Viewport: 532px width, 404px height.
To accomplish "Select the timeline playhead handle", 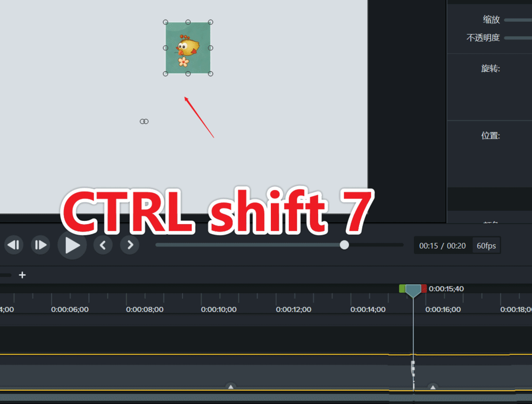I will 413,291.
